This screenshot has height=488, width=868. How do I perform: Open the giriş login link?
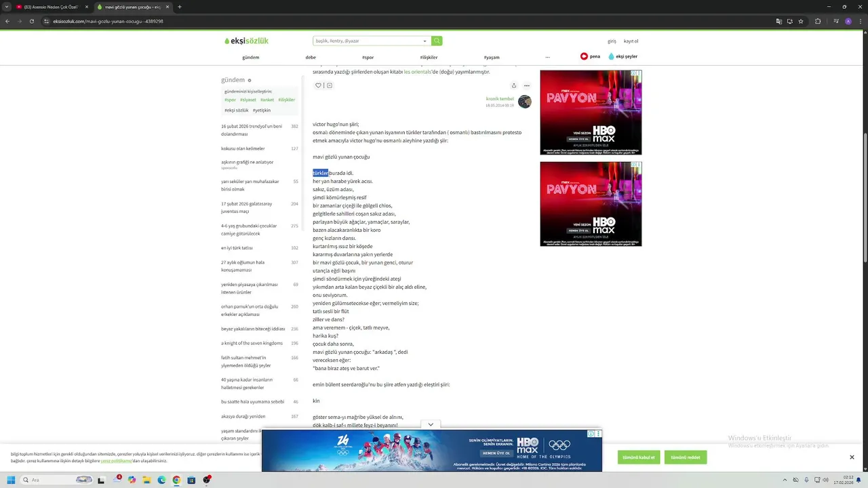(x=612, y=41)
